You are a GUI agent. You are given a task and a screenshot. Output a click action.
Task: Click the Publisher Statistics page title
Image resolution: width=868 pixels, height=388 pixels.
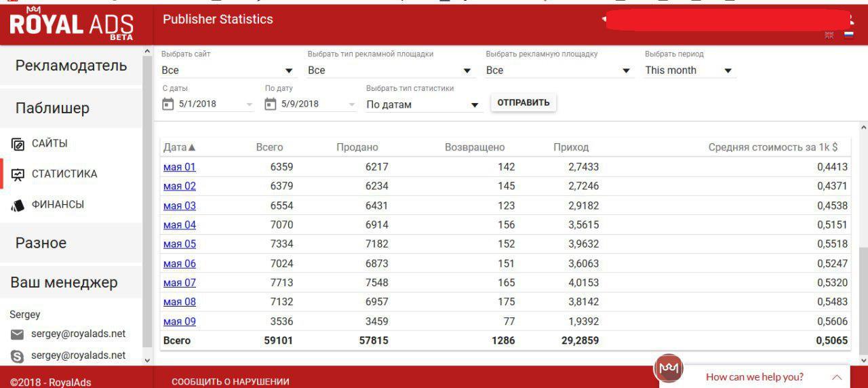(x=218, y=20)
